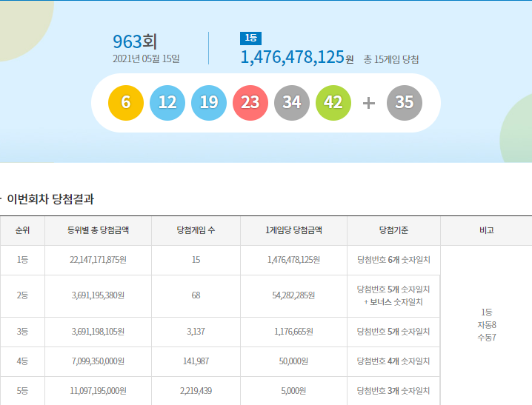Viewport: 532px width, 405px height.
Task: Click the 순위 column header
Action: coord(23,230)
